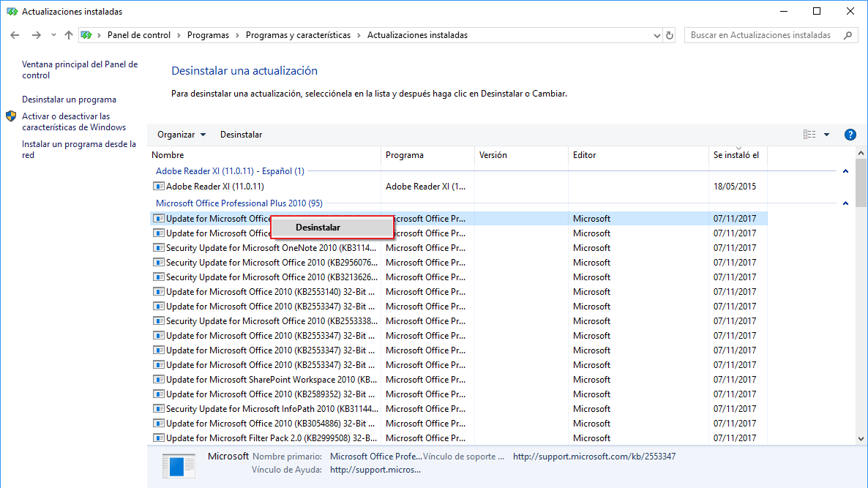The height and width of the screenshot is (488, 868).
Task: Go back with the back arrow
Action: coord(15,35)
